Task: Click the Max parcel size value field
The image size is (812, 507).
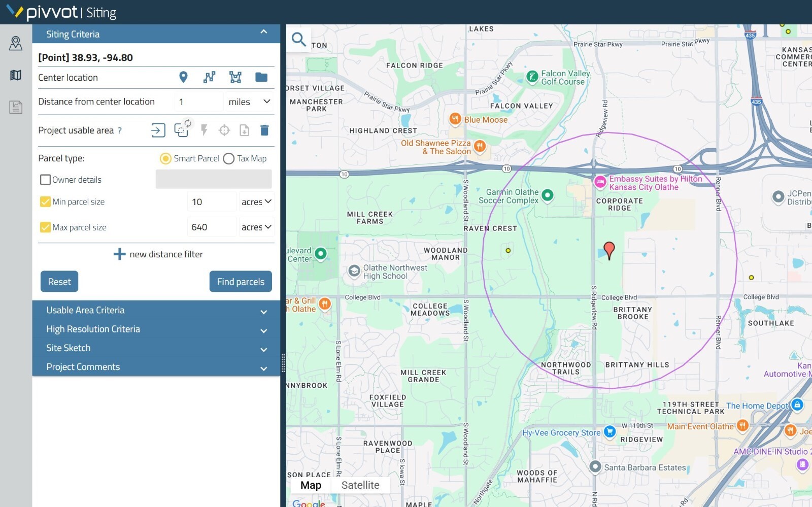Action: pyautogui.click(x=212, y=227)
